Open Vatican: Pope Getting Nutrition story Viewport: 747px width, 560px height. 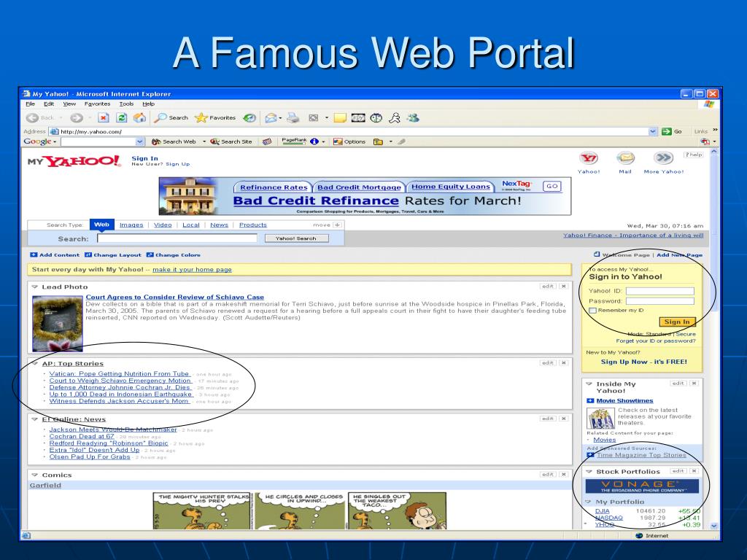click(119, 374)
